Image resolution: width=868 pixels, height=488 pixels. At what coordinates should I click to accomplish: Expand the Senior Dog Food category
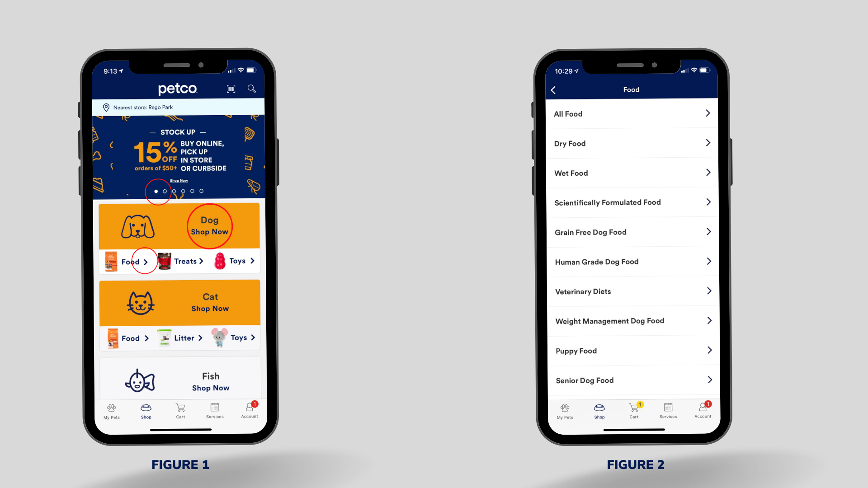pos(630,380)
